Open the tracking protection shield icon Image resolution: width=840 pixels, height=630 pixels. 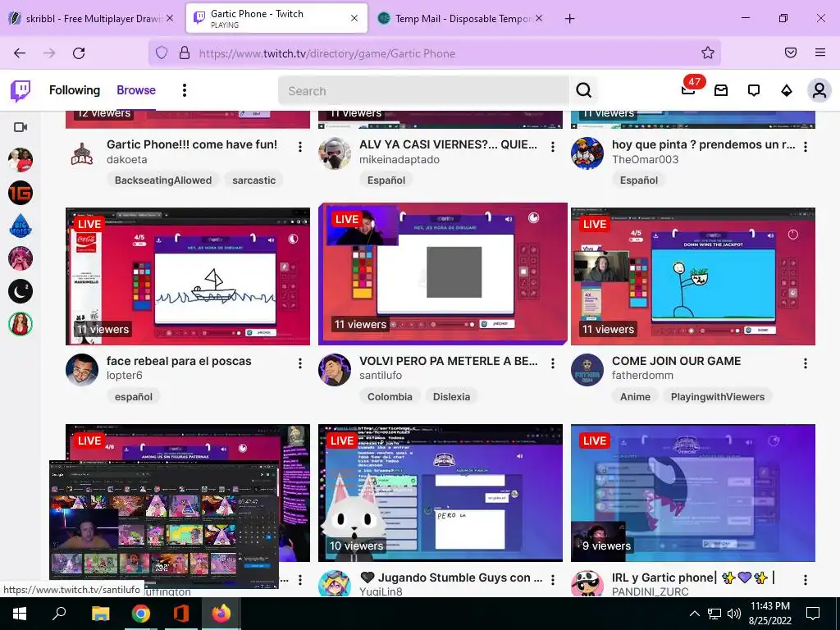point(162,52)
